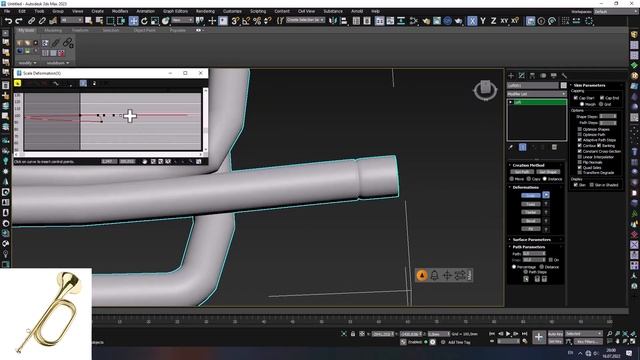Open the Rendering menu

[x=205, y=11]
